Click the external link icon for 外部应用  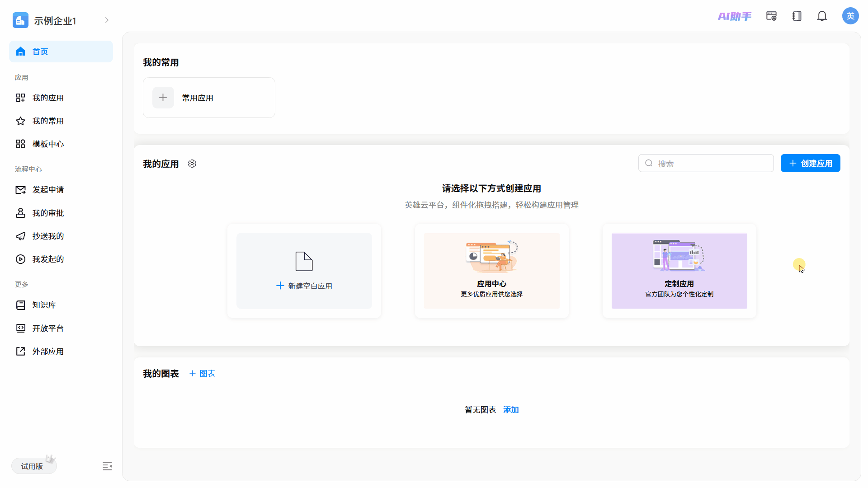[x=20, y=352]
